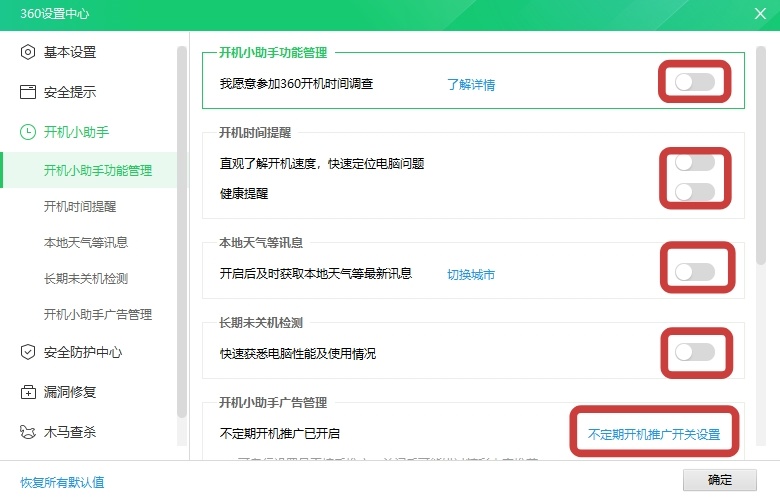Click the 漏洞修复 medical kit icon
The height and width of the screenshot is (500, 780).
28,392
